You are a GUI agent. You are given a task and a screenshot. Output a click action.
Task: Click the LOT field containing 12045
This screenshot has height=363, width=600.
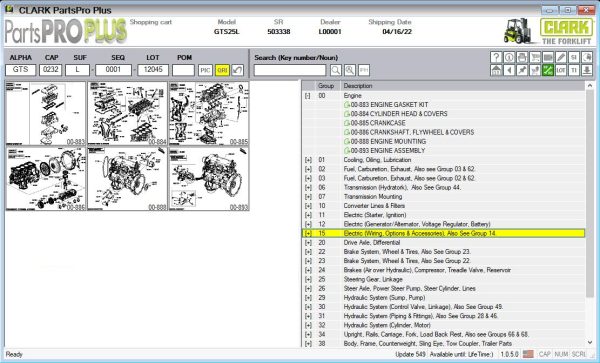click(x=153, y=70)
